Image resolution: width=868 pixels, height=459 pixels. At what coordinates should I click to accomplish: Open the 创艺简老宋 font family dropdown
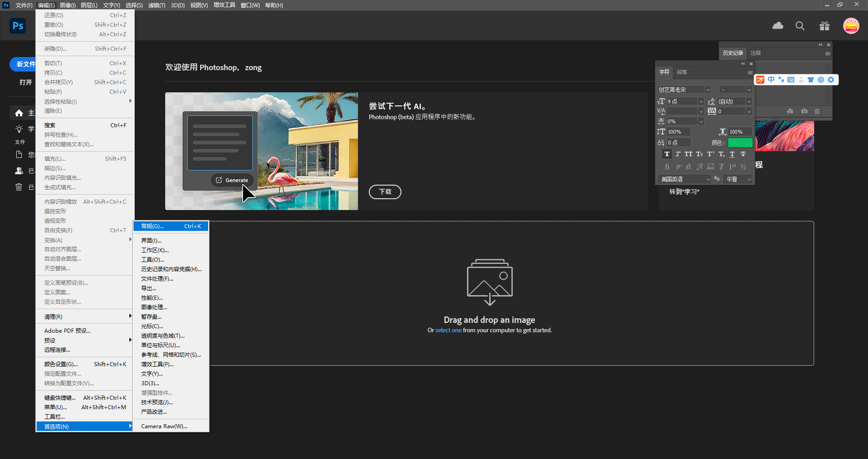pyautogui.click(x=708, y=90)
